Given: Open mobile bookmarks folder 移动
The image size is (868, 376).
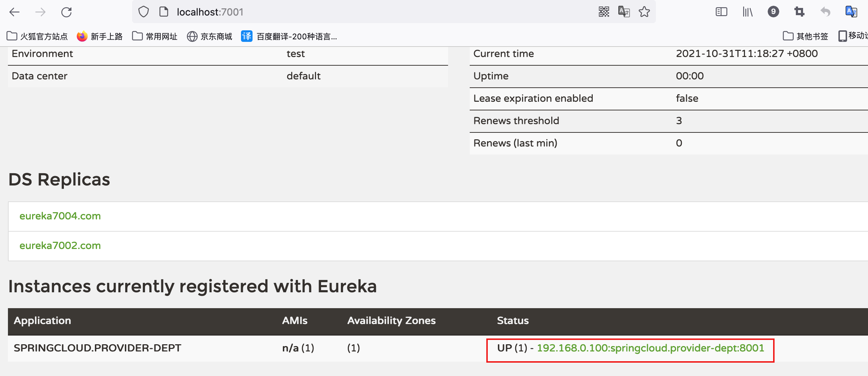Looking at the screenshot, I should [x=853, y=36].
